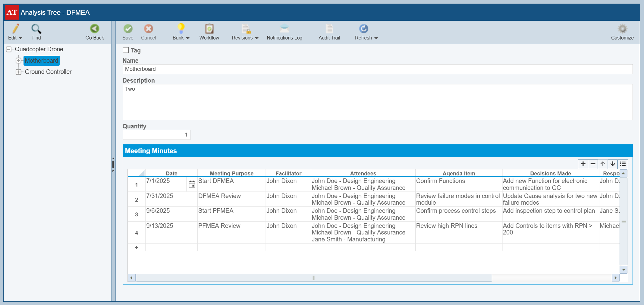644x305 pixels.
Task: Click 'Review high RPN lines' agenda cell
Action: click(x=459, y=233)
